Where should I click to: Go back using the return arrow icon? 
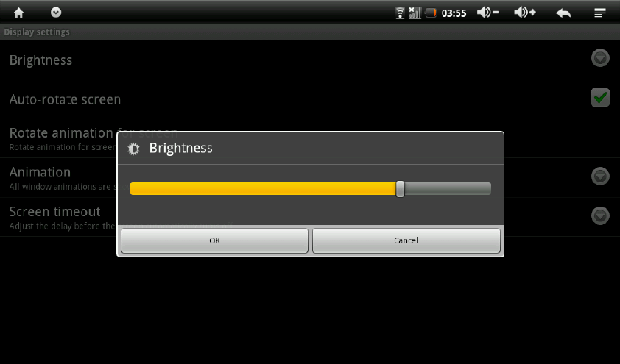pos(563,13)
